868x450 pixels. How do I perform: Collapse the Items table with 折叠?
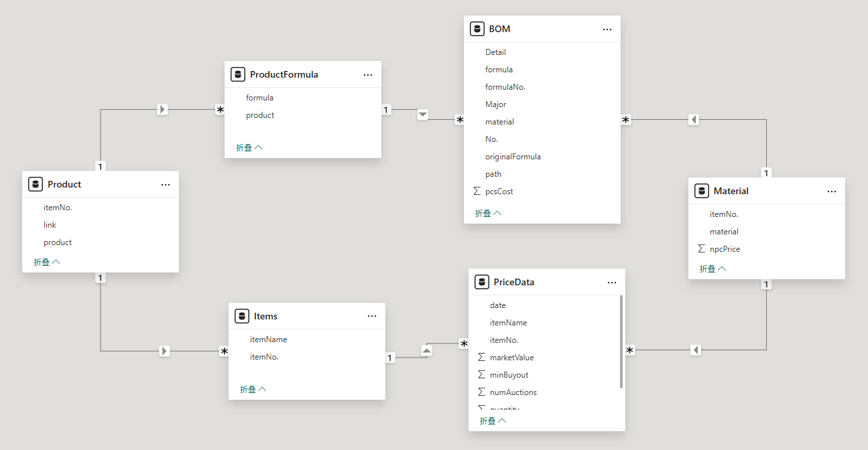[x=253, y=389]
